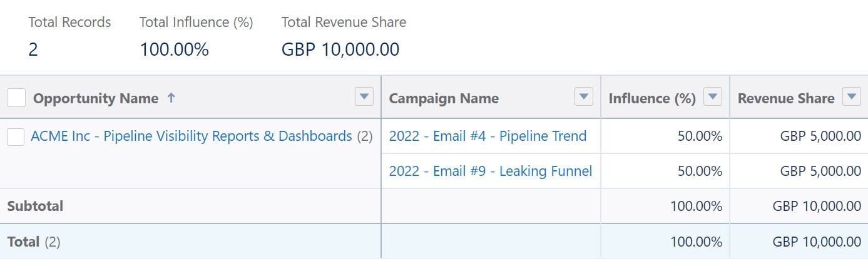The image size is (868, 261).
Task: Open the Campaign Name column dropdown menu
Action: [x=583, y=97]
